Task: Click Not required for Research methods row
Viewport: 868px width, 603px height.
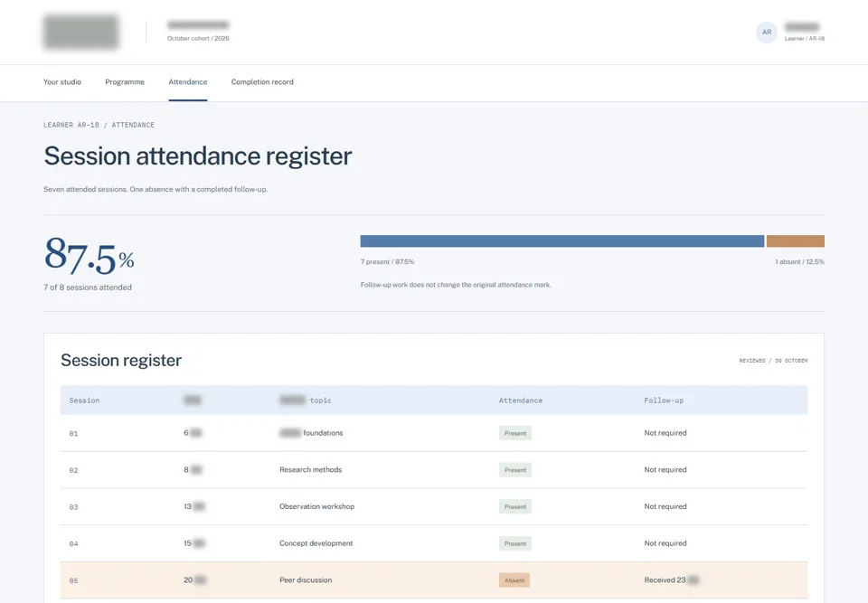Action: [x=665, y=469]
